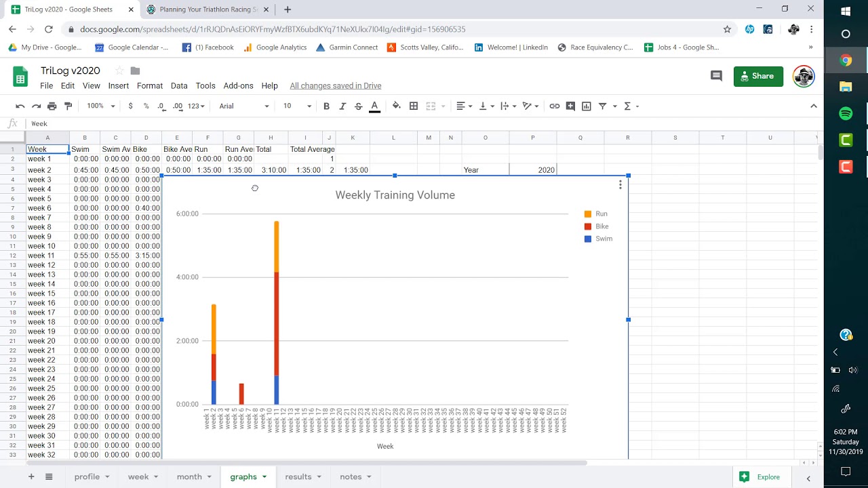Open the font size 10 dropdown
868x488 pixels.
tap(297, 106)
